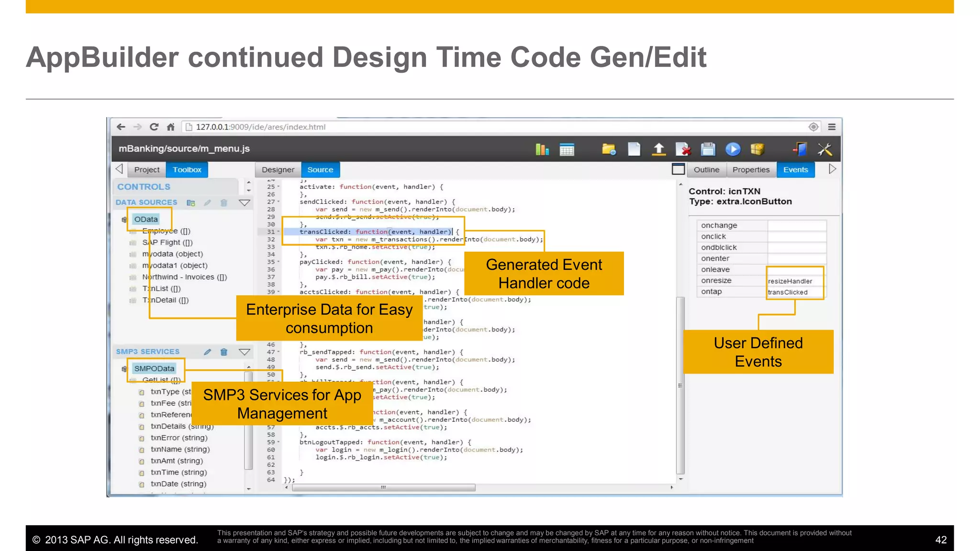Collapse right panel with right triangle arrow

click(832, 169)
